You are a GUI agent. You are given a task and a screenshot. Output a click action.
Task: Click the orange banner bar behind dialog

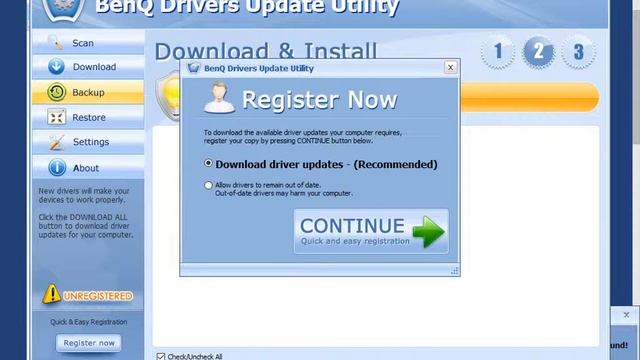[x=530, y=97]
